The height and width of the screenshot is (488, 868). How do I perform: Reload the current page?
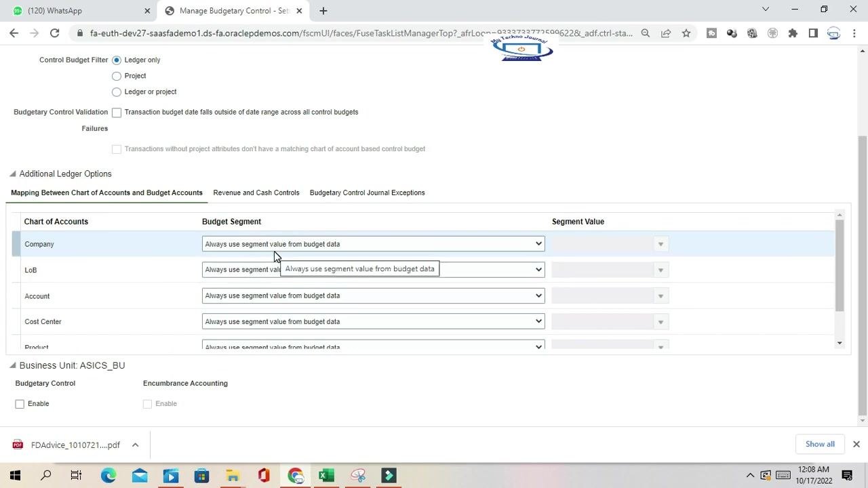(54, 33)
